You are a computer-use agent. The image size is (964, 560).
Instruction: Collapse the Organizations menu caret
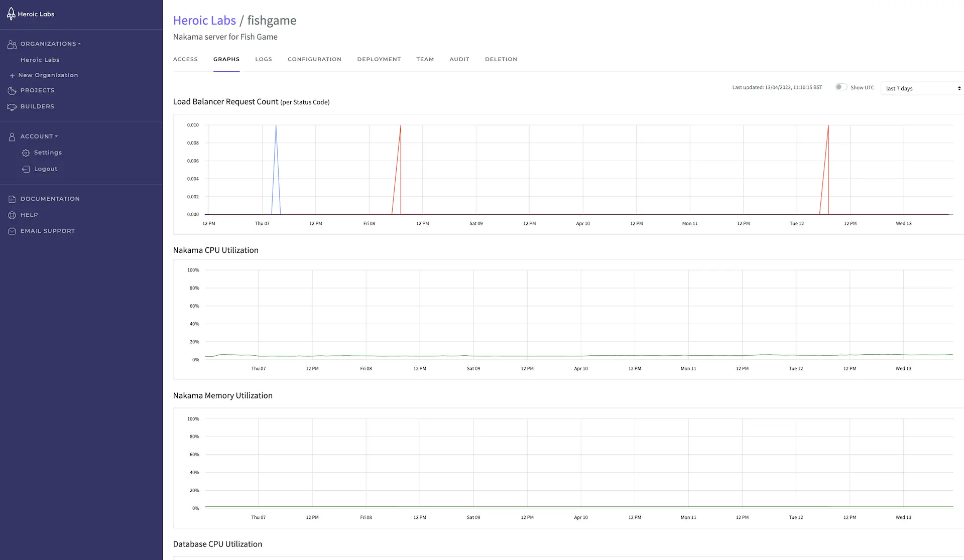79,44
